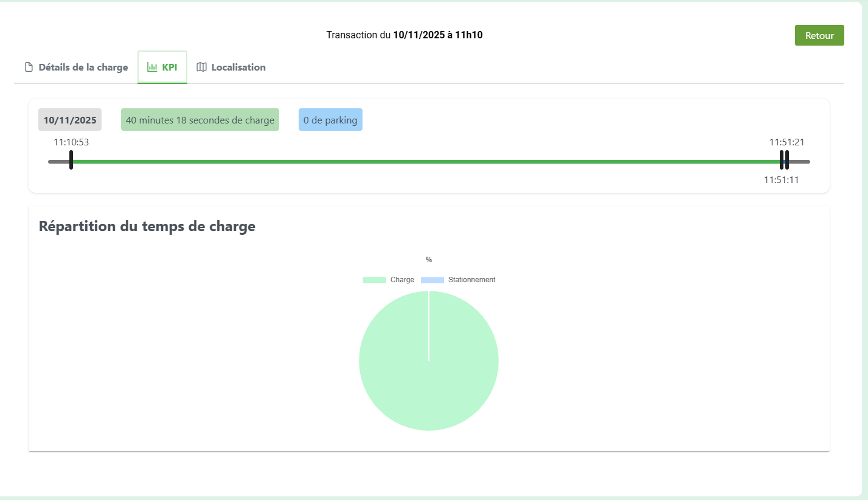This screenshot has width=868, height=500.
Task: Select the timeline marker at 11:10:53
Action: coord(71,160)
